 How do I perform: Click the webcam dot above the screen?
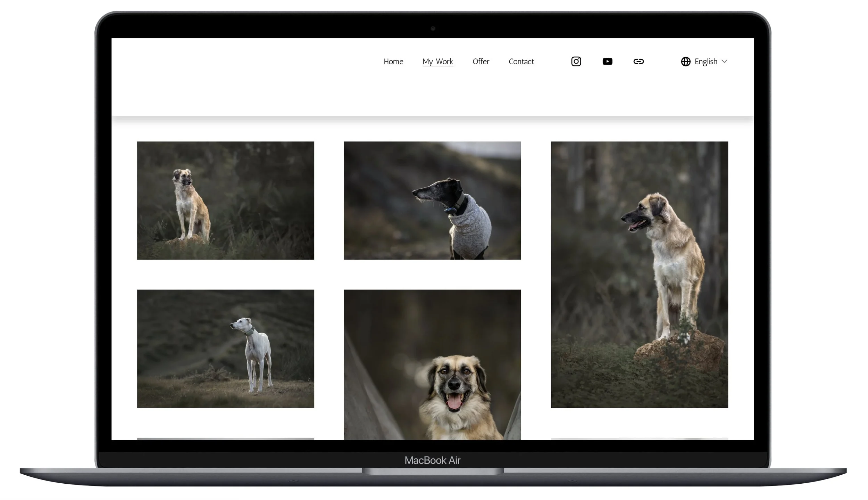433,28
